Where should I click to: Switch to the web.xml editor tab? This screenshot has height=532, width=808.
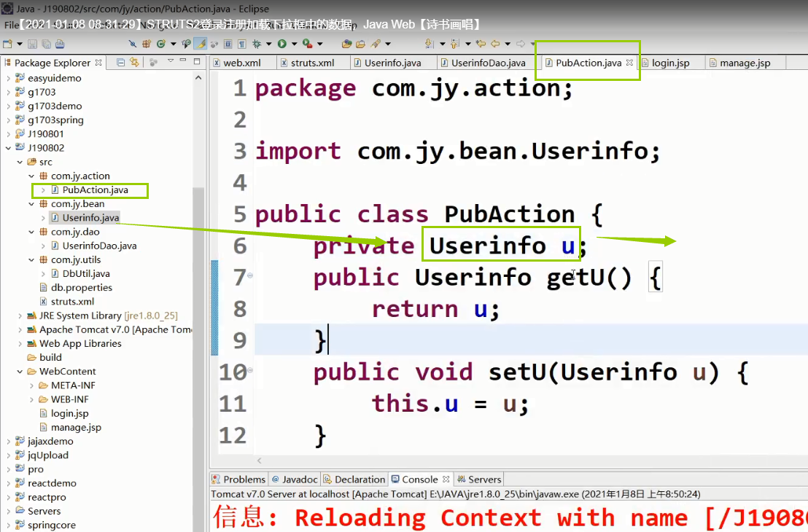coord(241,63)
